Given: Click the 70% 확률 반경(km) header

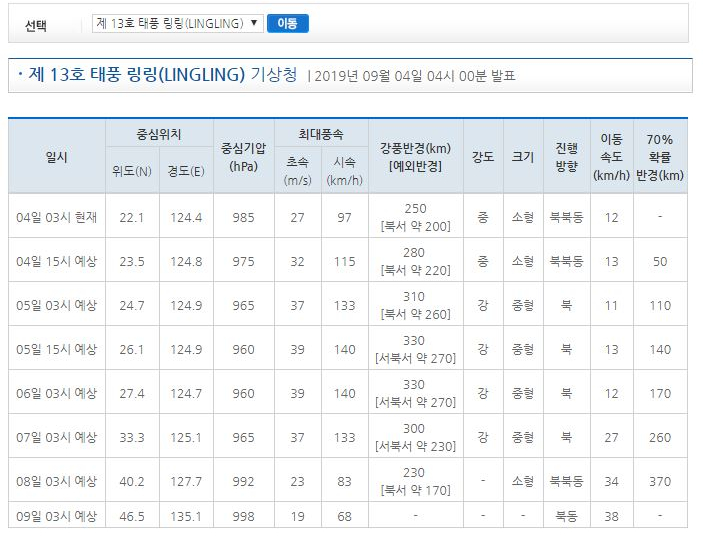Looking at the screenshot, I should click(660, 157).
